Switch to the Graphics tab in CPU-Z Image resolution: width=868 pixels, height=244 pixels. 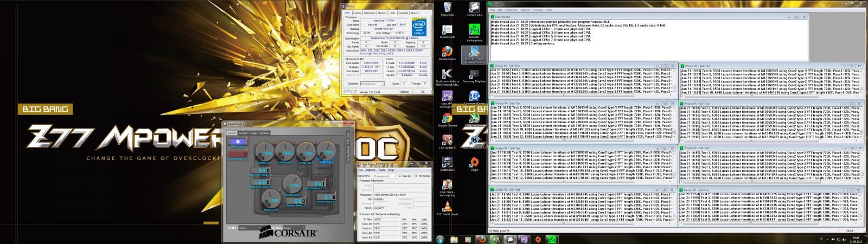pos(403,12)
